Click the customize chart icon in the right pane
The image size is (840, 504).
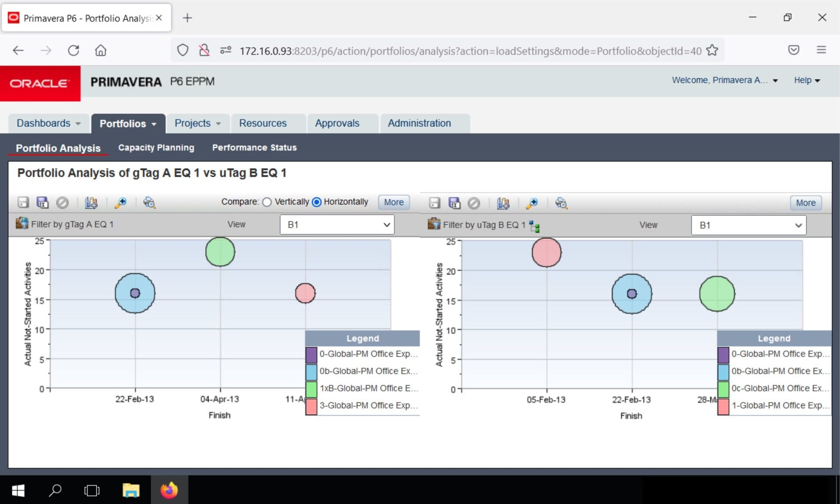point(503,203)
